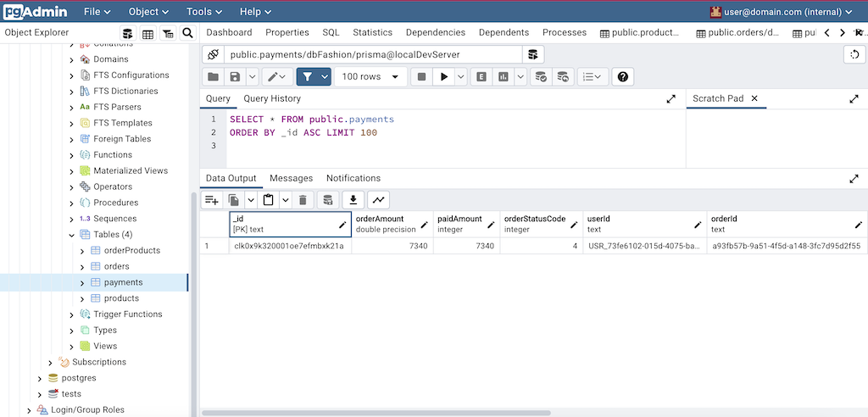The width and height of the screenshot is (868, 417).
Task: Open the save options dropdown arrow
Action: pos(252,77)
